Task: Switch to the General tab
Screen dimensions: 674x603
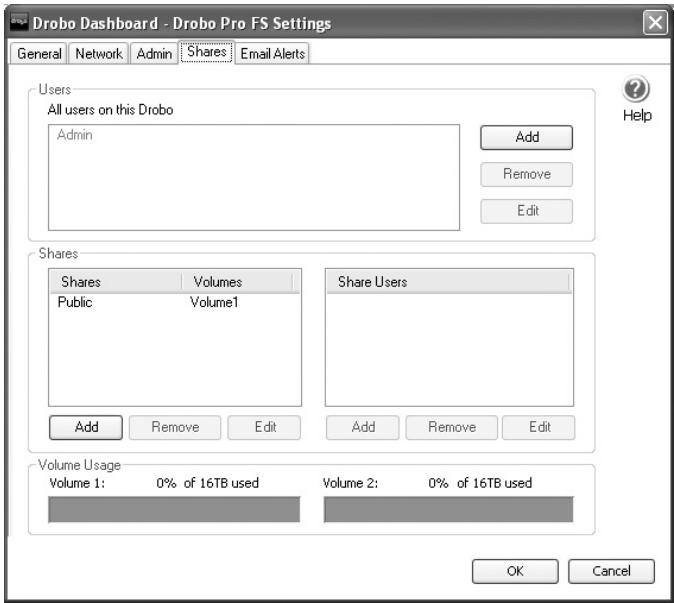Action: (x=39, y=54)
